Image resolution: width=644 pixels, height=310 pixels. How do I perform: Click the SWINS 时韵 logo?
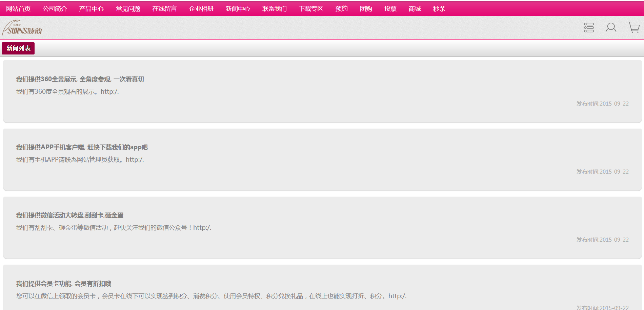tap(22, 28)
